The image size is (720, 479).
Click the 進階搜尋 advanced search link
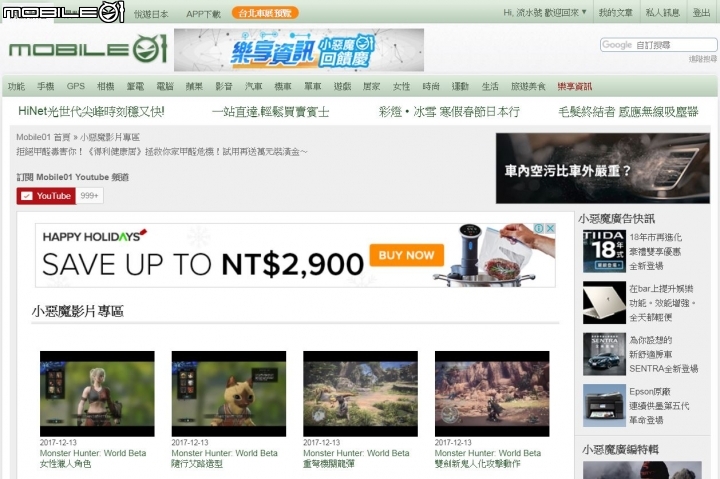pos(703,59)
